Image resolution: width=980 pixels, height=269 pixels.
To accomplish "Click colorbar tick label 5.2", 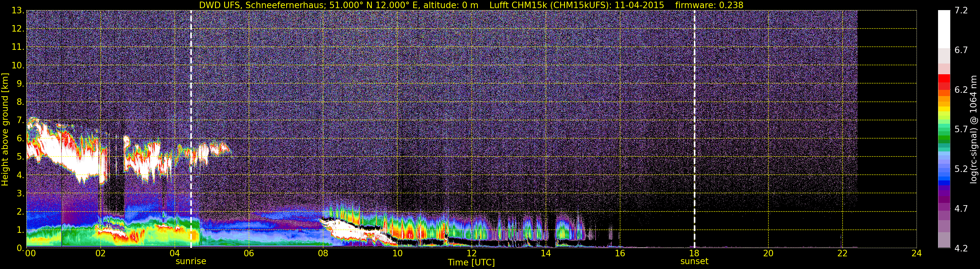I will pyautogui.click(x=961, y=169).
